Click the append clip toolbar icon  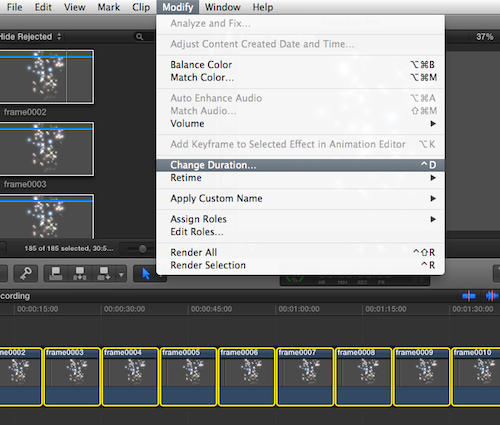pos(103,274)
